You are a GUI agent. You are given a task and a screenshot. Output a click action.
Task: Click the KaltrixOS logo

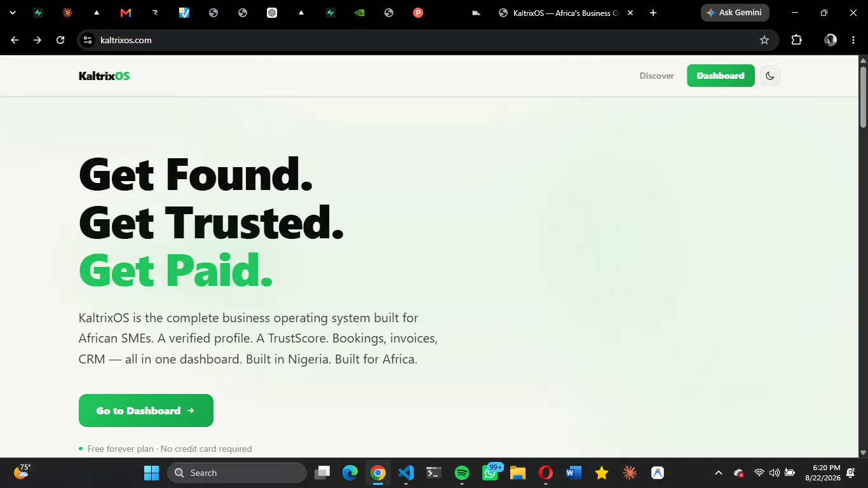point(104,76)
